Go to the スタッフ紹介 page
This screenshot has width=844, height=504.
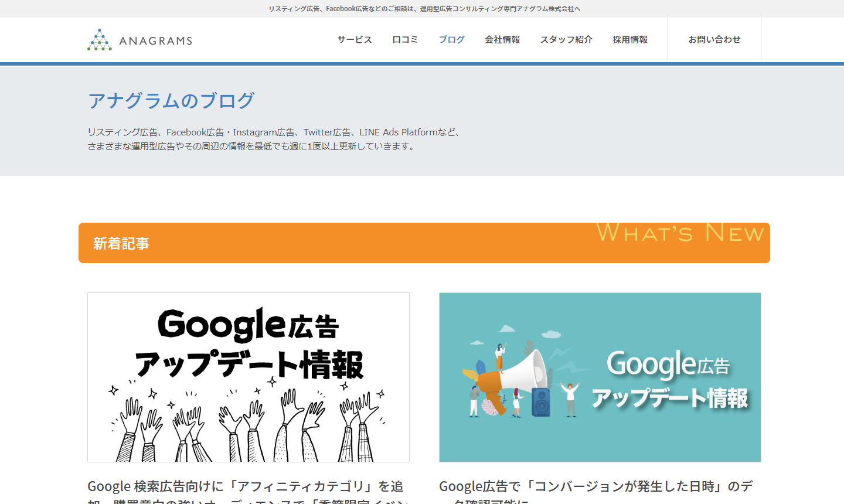(x=566, y=40)
